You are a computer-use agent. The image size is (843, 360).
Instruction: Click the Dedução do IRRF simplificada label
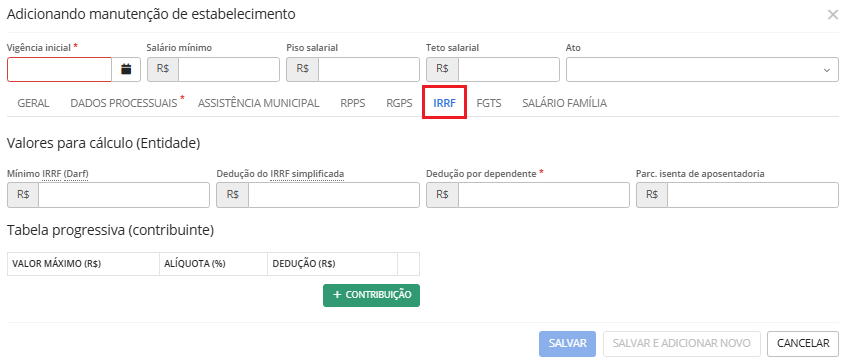point(280,174)
